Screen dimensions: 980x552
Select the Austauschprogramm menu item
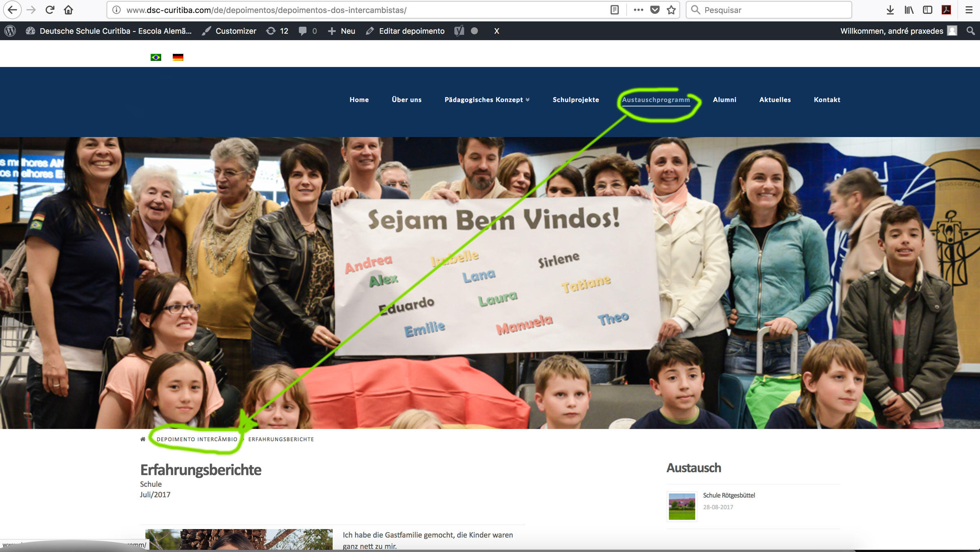656,100
